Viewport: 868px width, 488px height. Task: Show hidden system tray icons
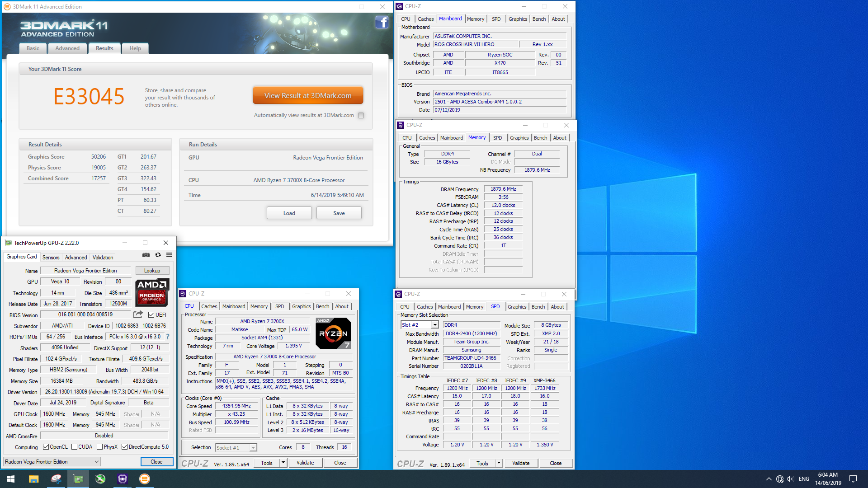[769, 479]
